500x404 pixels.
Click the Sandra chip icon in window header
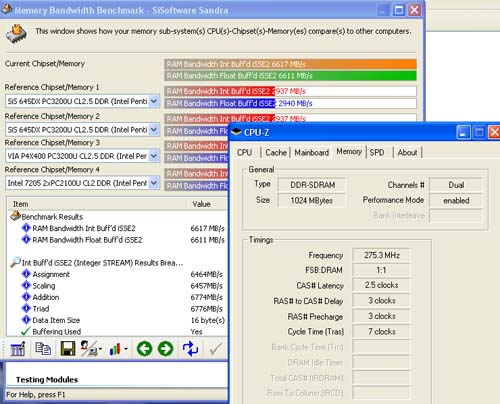click(x=17, y=33)
